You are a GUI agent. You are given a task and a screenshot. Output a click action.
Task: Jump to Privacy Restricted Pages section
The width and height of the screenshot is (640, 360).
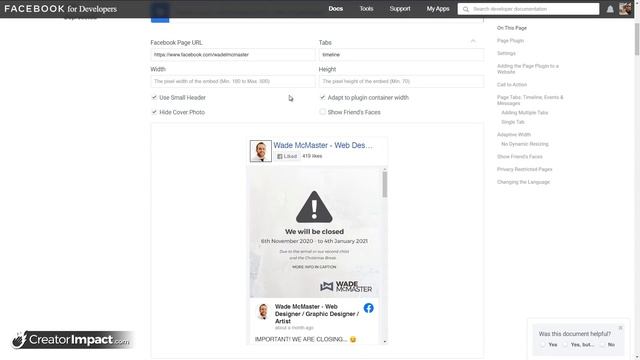[524, 169]
